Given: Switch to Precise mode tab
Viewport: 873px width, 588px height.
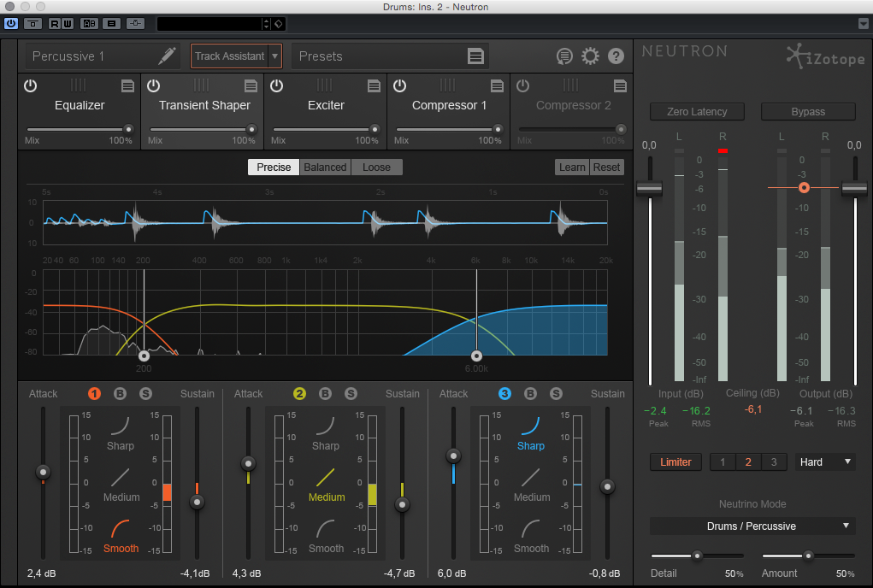Looking at the screenshot, I should coord(274,167).
